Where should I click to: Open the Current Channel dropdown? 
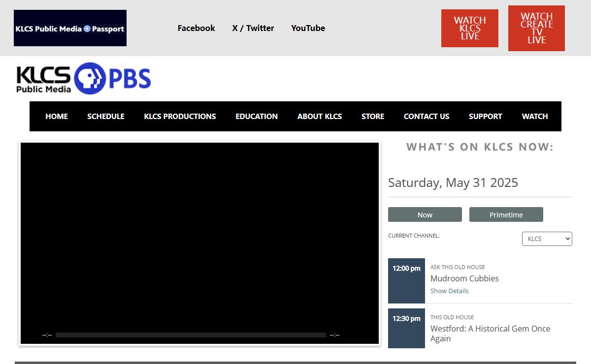coord(547,239)
